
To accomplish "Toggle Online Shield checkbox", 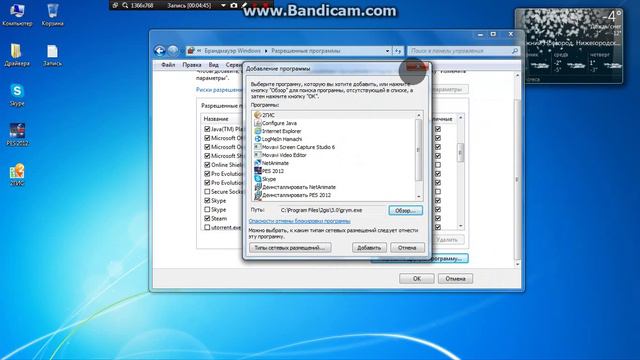I will (x=207, y=165).
